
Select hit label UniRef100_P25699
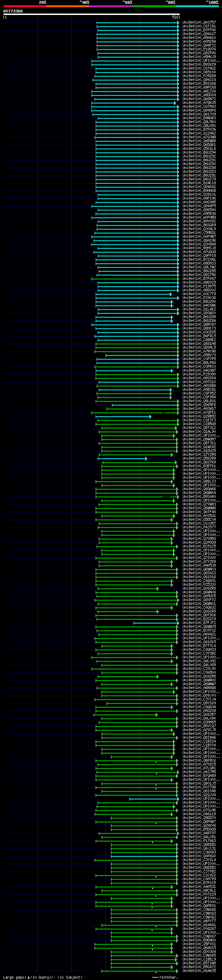coord(199,76)
